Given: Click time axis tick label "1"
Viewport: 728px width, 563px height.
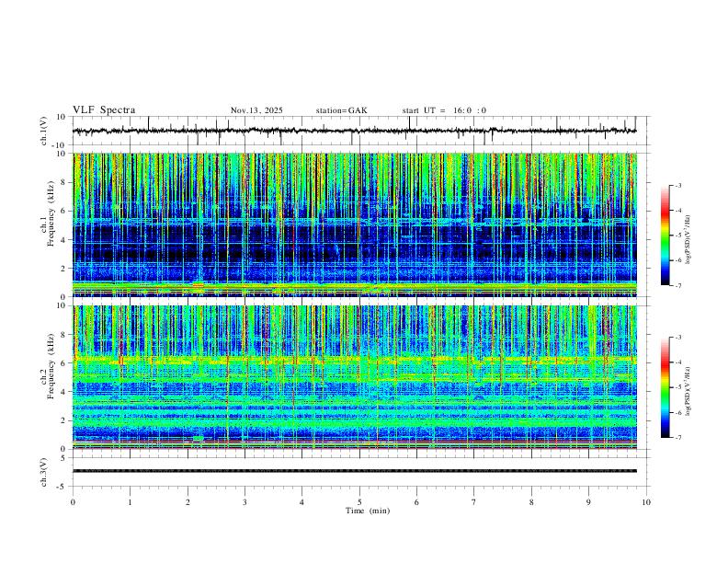Looking at the screenshot, I should pyautogui.click(x=130, y=502).
